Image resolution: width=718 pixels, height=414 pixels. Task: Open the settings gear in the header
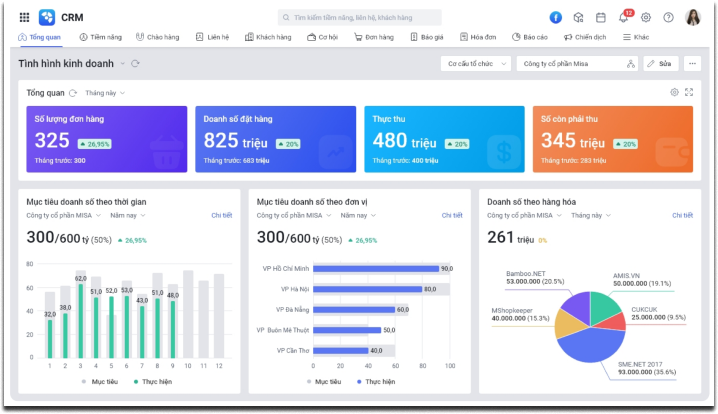point(646,17)
